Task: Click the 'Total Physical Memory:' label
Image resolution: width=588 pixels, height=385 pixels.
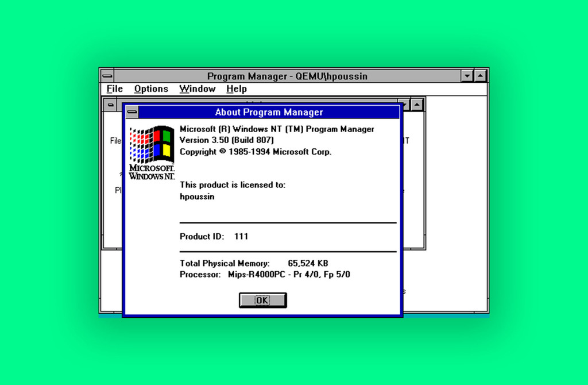Action: click(x=225, y=263)
